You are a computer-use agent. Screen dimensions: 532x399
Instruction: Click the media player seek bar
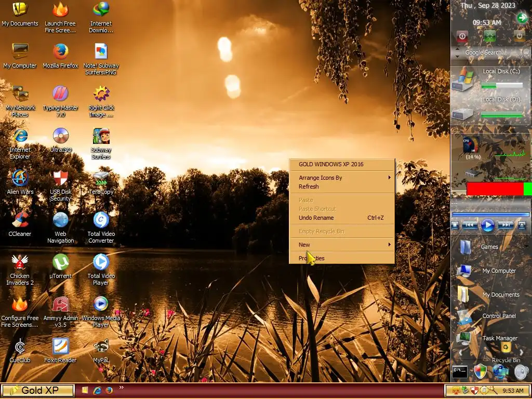(490, 215)
